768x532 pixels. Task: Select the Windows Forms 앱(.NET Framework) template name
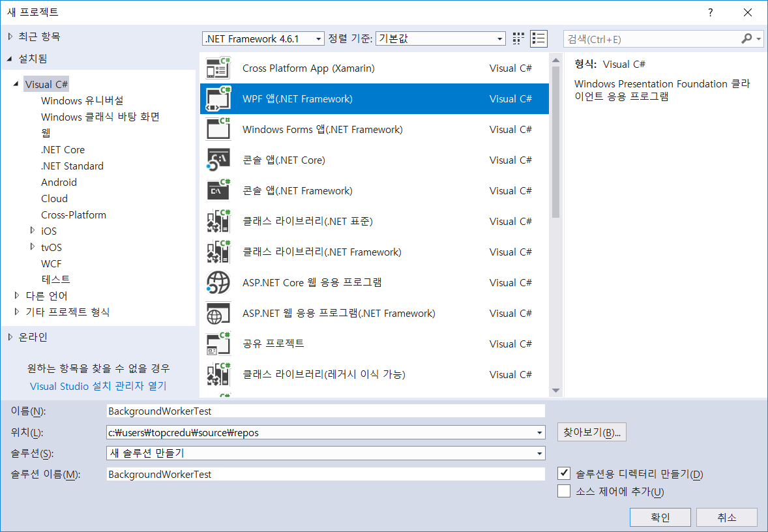point(322,129)
